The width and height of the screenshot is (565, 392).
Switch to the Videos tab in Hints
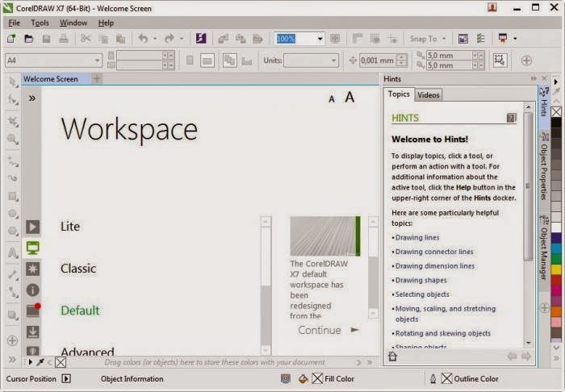coord(428,95)
